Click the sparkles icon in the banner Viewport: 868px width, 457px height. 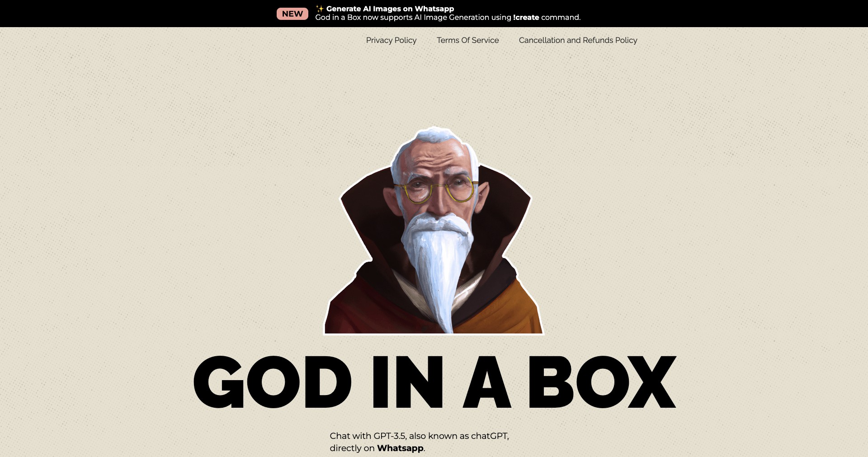pos(320,9)
